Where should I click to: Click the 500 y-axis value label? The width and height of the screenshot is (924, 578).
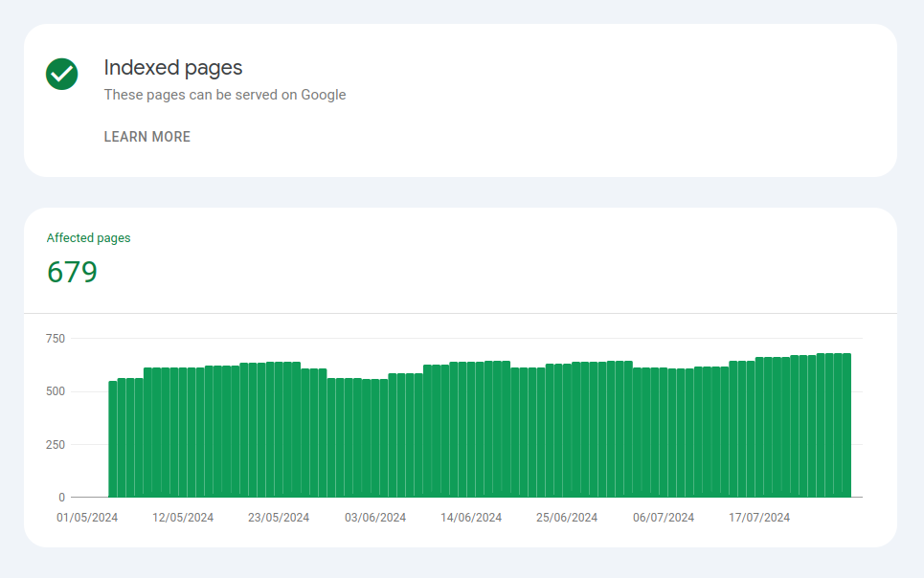[56, 391]
